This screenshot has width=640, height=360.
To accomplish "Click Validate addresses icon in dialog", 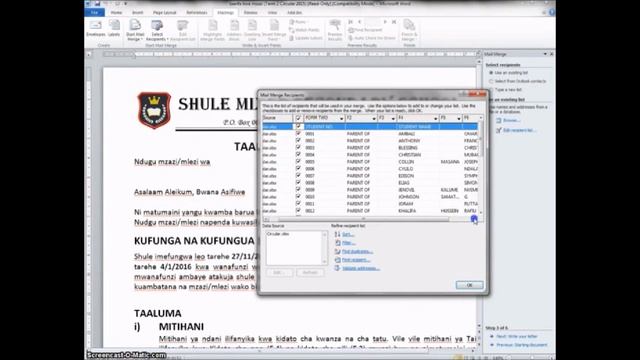I will click(x=338, y=268).
